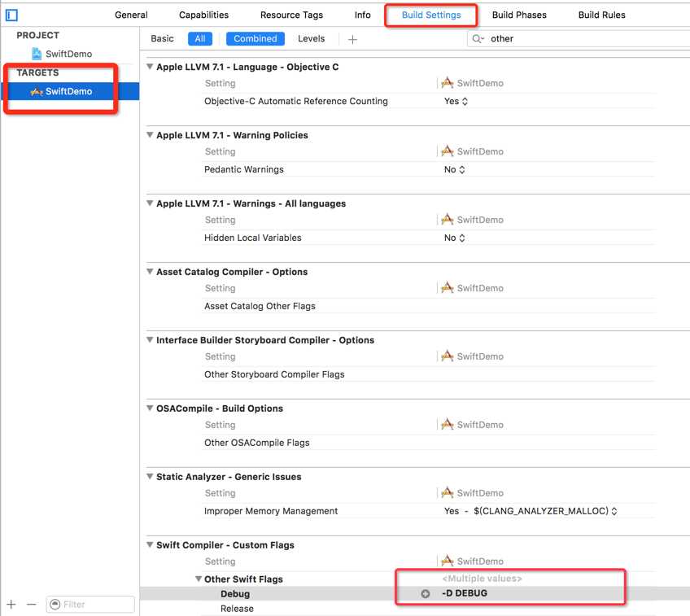
Task: Switch to the Build Settings tab
Action: (431, 15)
